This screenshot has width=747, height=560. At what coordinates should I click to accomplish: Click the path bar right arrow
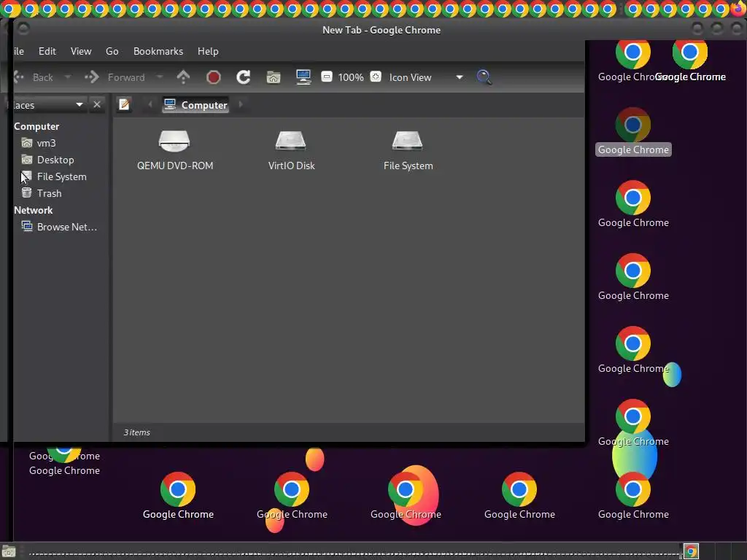[241, 104]
